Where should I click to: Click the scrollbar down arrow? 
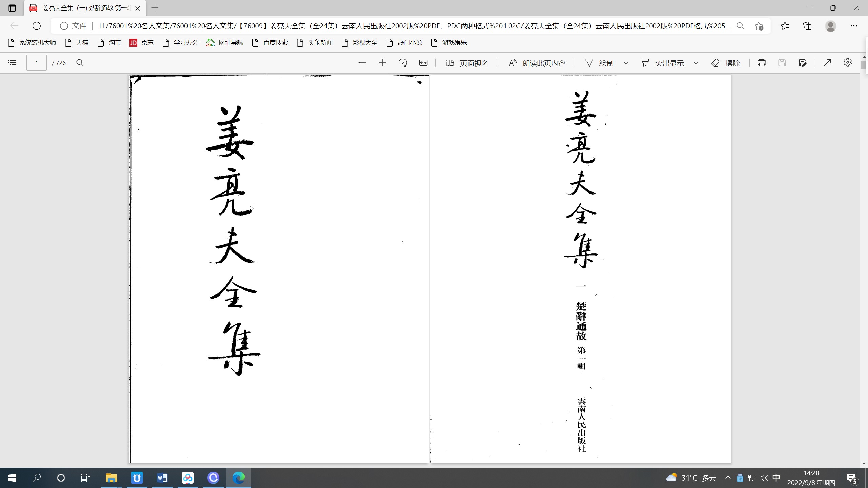(864, 464)
